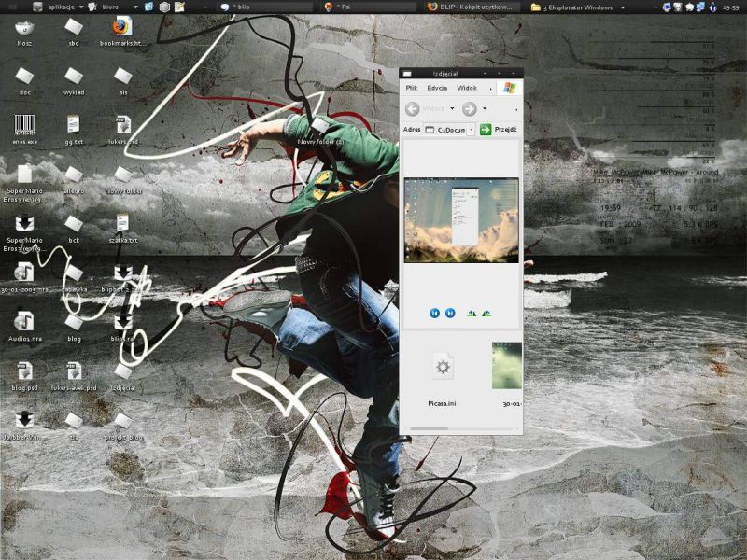747x560 pixels.
Task: Select the projekt blog folder icon
Action: [123, 421]
